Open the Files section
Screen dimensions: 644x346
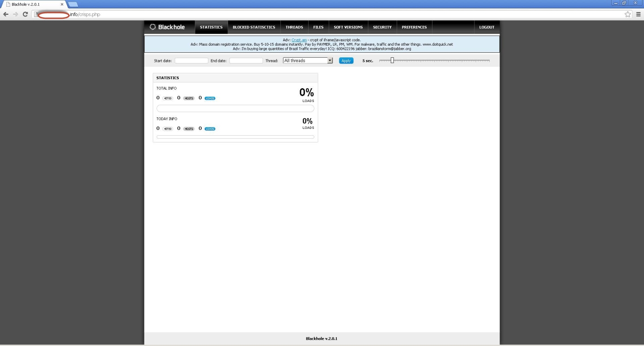tap(318, 27)
